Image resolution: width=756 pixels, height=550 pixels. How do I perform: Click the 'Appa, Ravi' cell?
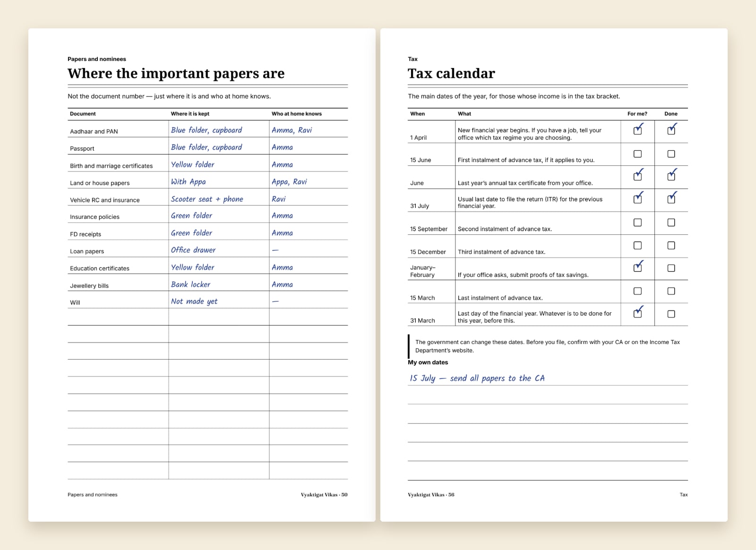tap(289, 182)
